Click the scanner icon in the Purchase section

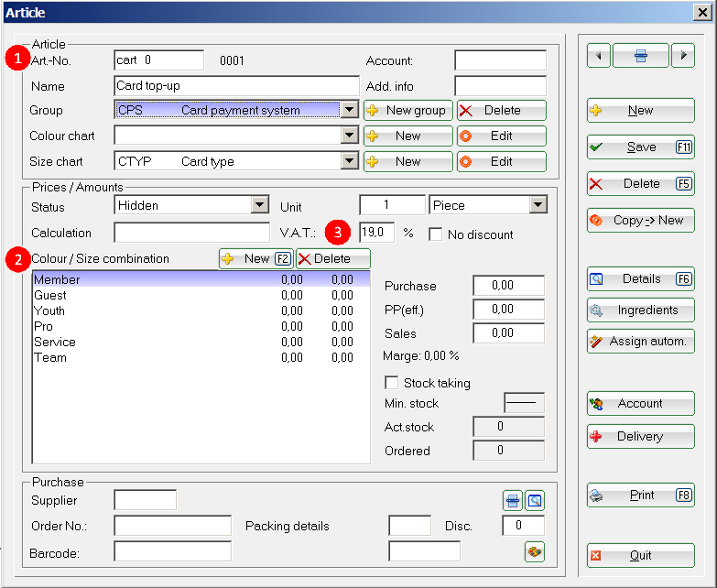coord(513,500)
